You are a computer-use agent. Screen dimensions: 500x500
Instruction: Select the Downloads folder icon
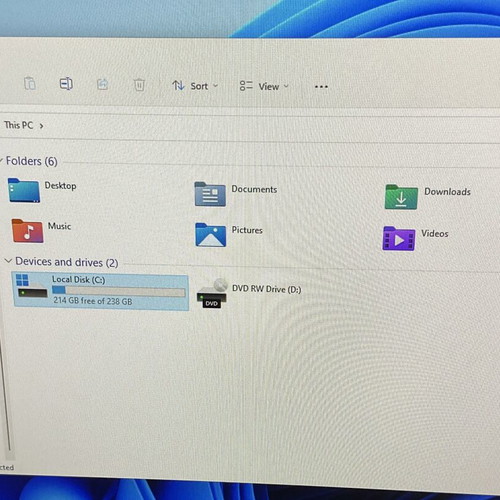pyautogui.click(x=401, y=197)
